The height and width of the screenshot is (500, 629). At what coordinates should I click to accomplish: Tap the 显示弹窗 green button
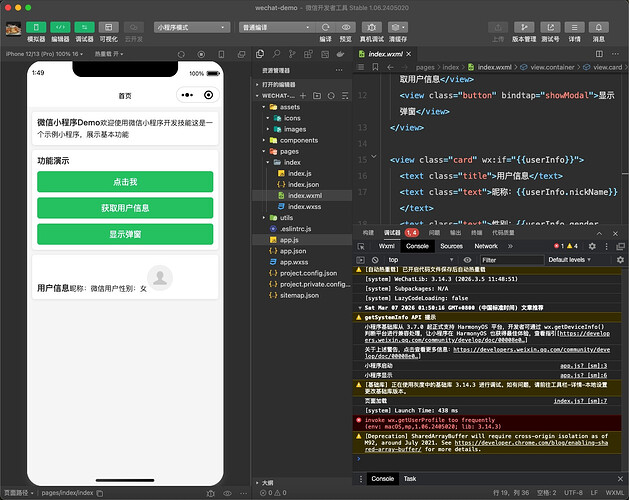(x=125, y=234)
